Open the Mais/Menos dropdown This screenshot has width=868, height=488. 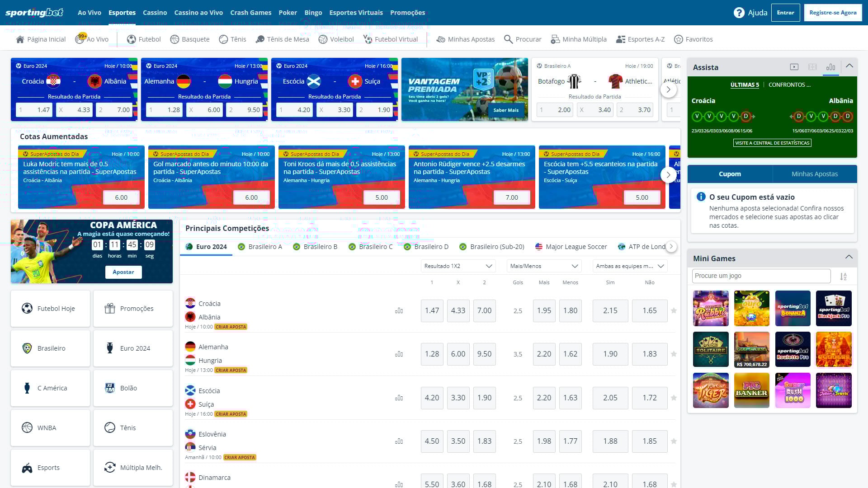point(543,266)
